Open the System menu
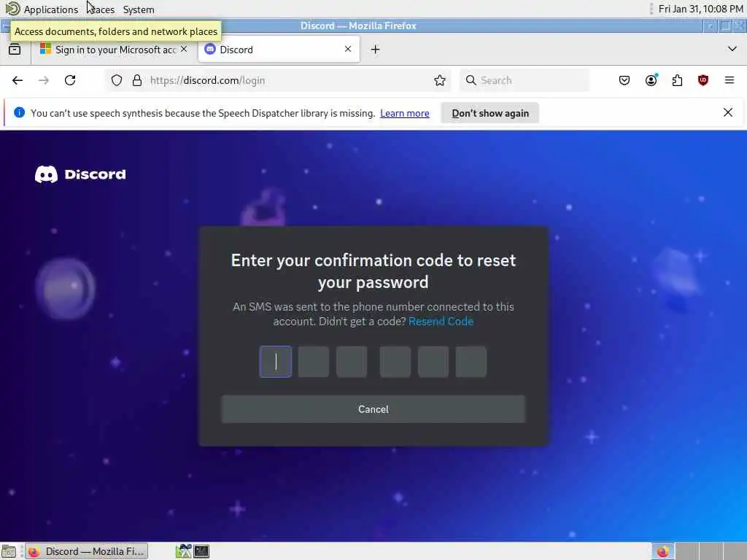The image size is (747, 560). (x=139, y=9)
